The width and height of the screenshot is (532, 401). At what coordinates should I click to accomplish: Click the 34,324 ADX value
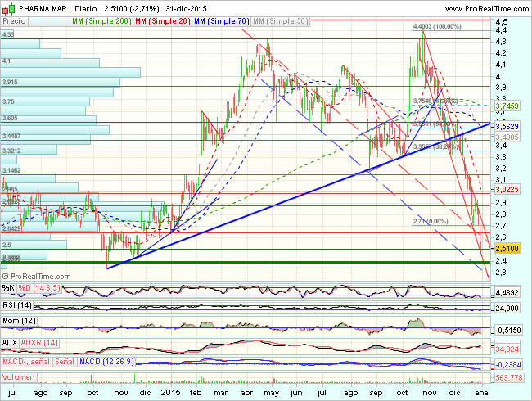507,349
